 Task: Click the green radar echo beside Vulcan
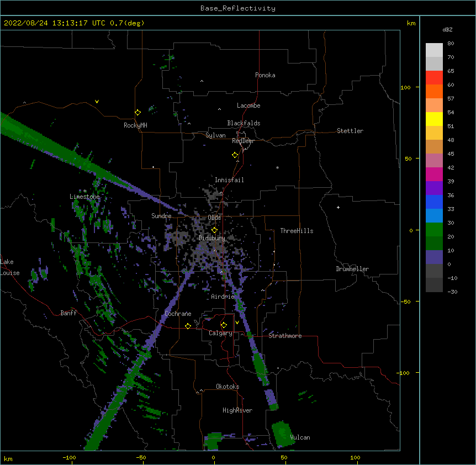(282, 434)
